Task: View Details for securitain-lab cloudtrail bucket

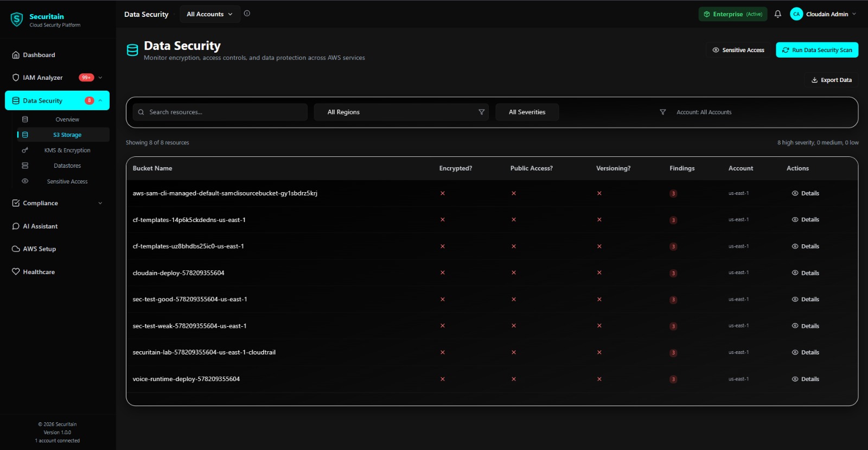Action: point(806,352)
